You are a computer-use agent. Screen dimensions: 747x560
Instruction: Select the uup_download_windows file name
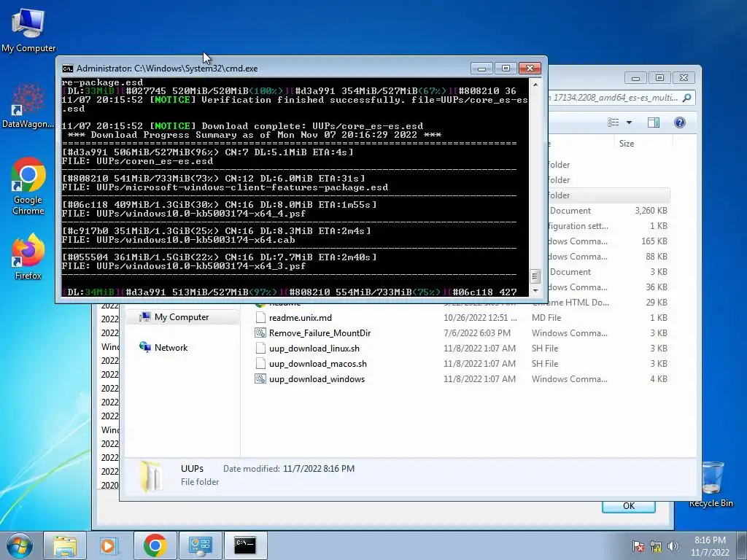pos(317,379)
